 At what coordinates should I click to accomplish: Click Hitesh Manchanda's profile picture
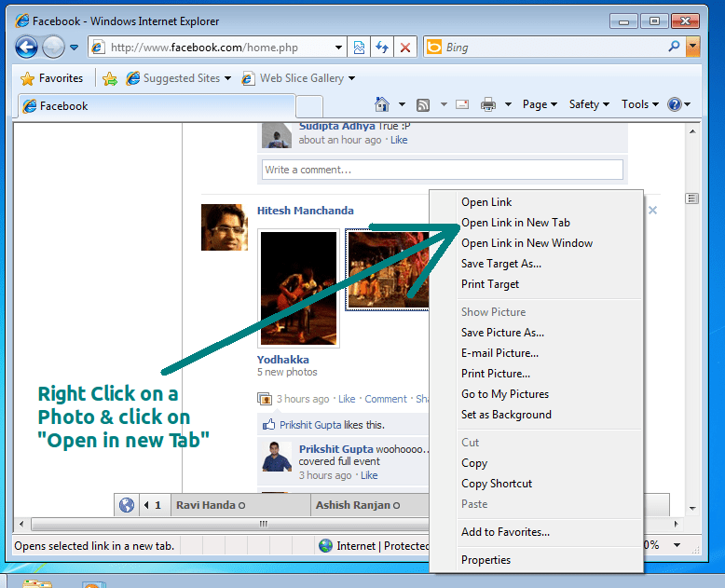click(x=225, y=227)
